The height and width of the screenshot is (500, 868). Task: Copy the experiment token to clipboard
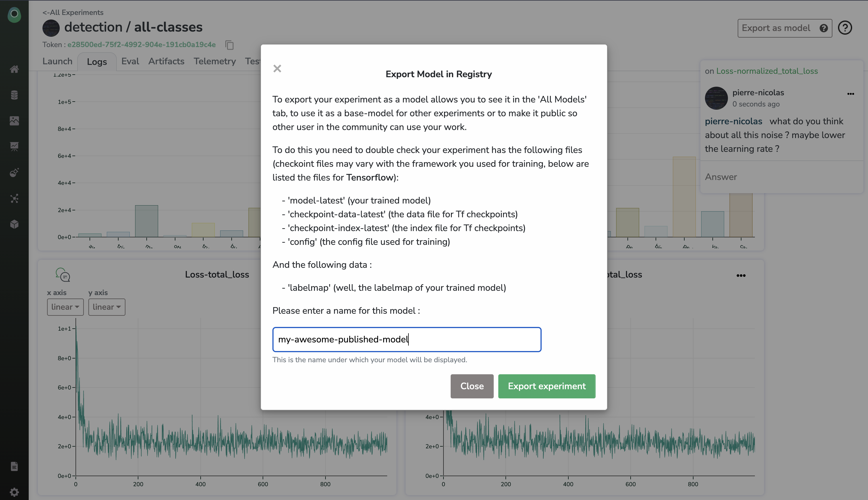click(x=229, y=45)
